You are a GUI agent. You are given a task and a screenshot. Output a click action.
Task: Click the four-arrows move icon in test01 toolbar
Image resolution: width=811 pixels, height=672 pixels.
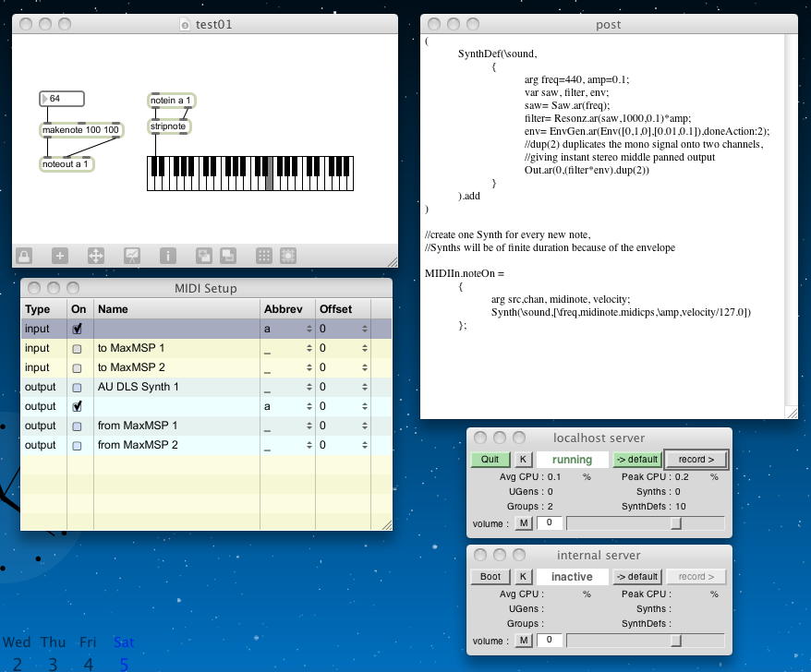(96, 256)
